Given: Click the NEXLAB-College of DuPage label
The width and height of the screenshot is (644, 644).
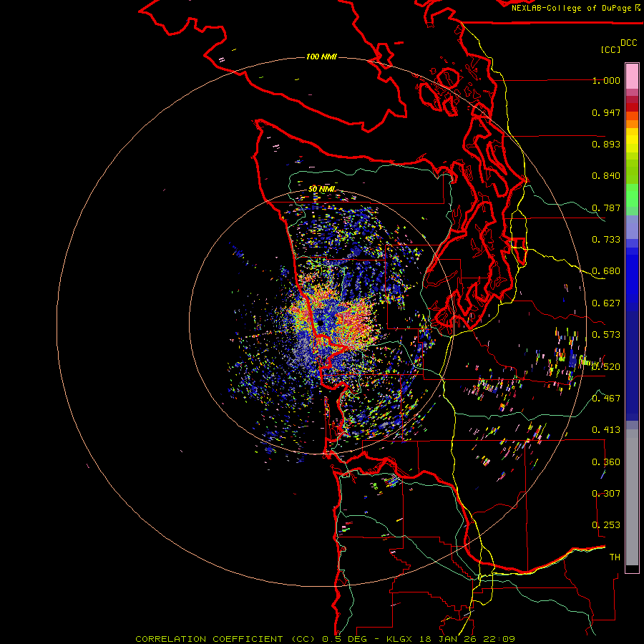Looking at the screenshot, I should (571, 8).
